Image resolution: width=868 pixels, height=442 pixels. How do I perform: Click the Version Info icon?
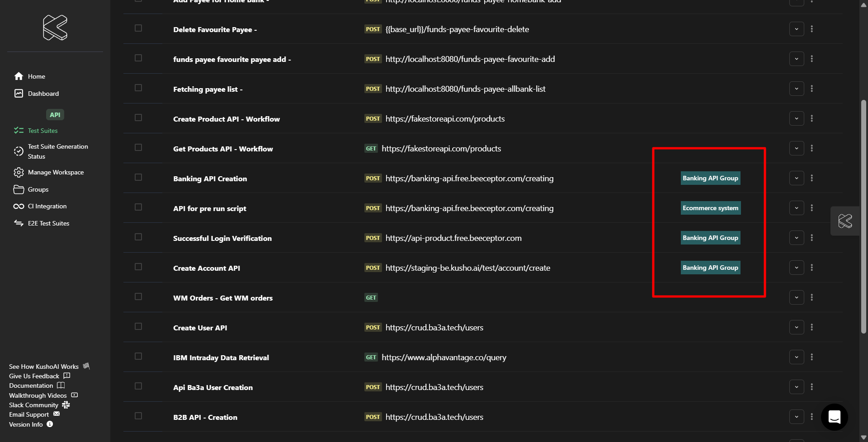click(x=50, y=424)
